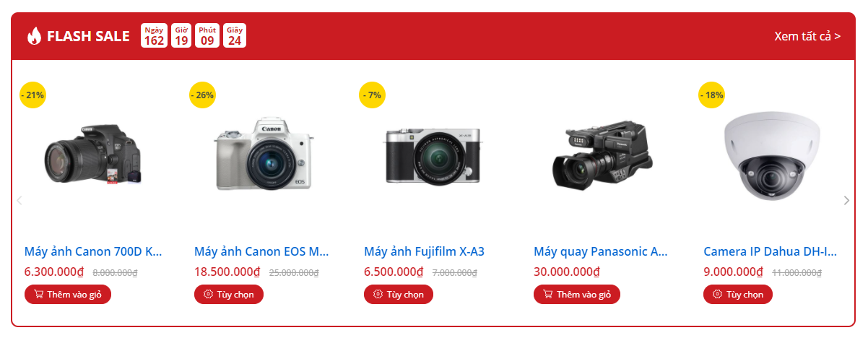Choose options for Fujifilm X-A3
The height and width of the screenshot is (338, 868).
pos(399,295)
